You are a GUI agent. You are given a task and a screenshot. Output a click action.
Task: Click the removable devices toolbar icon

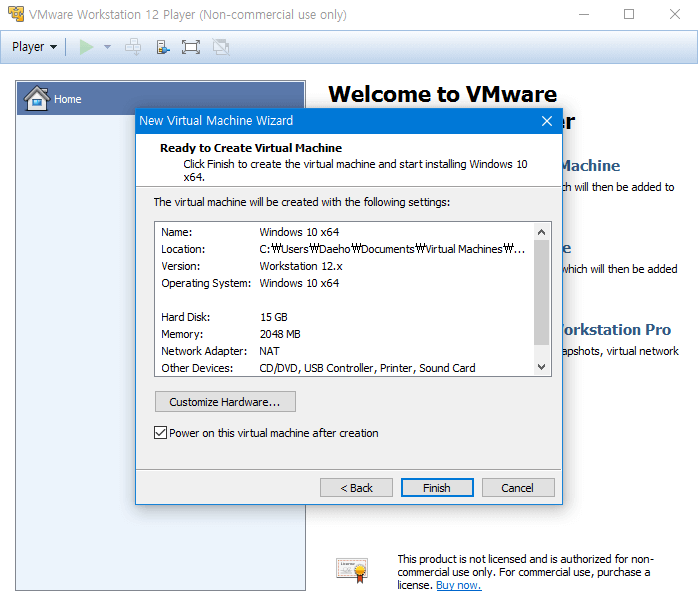click(x=162, y=47)
